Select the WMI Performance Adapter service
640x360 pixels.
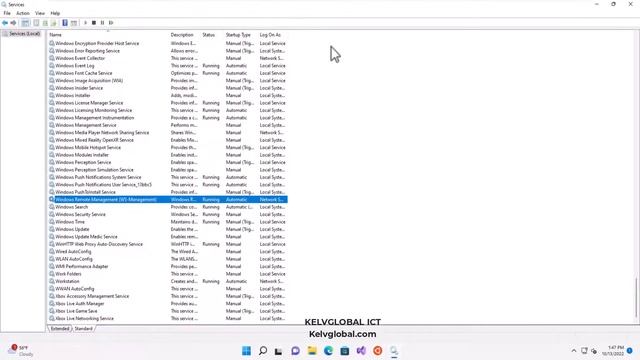pyautogui.click(x=168, y=267)
